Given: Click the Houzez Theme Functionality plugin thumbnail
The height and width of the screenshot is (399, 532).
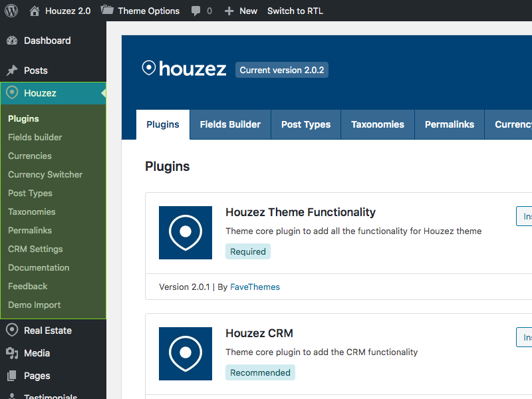Looking at the screenshot, I should pyautogui.click(x=186, y=233).
